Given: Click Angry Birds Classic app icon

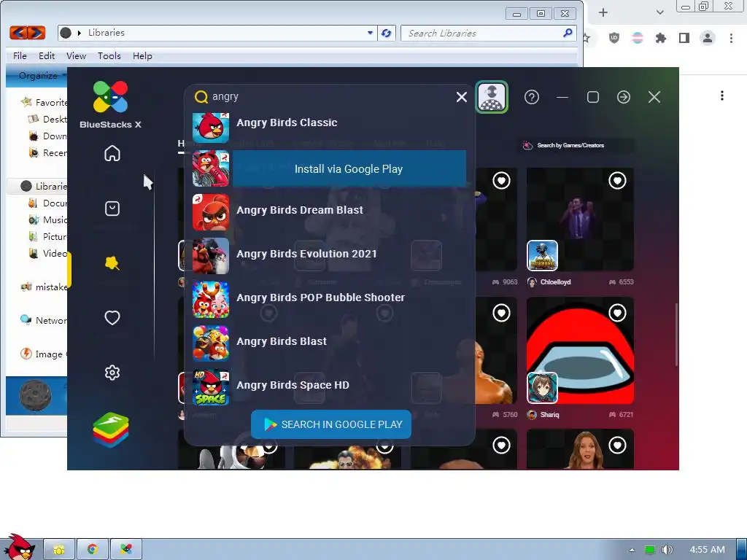Looking at the screenshot, I should pyautogui.click(x=211, y=127).
